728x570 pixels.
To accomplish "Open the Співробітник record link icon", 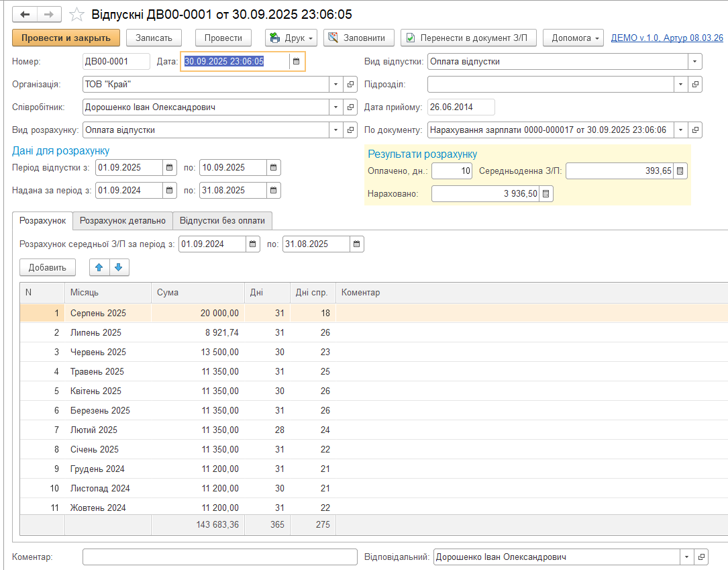I will coord(350,107).
